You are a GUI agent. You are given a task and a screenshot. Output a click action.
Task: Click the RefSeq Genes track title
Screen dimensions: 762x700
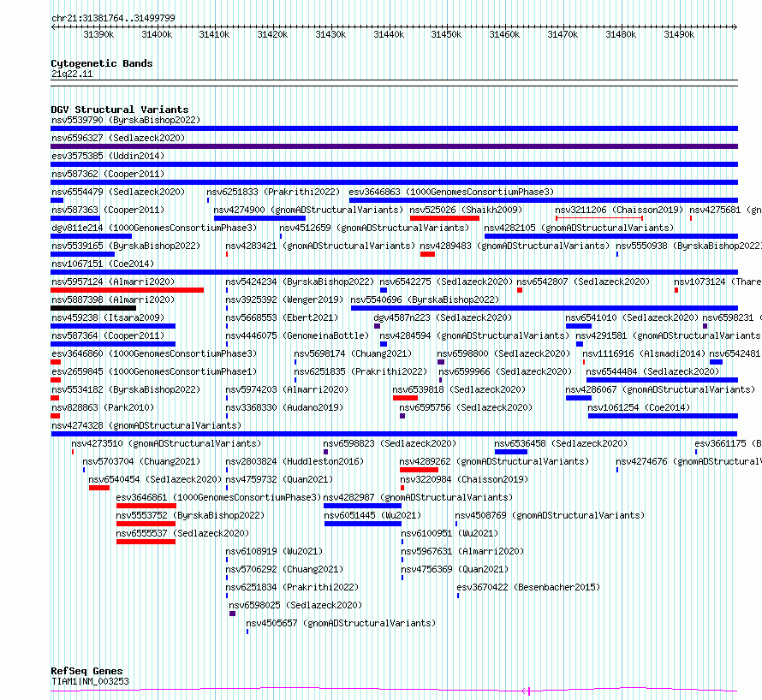[86, 671]
